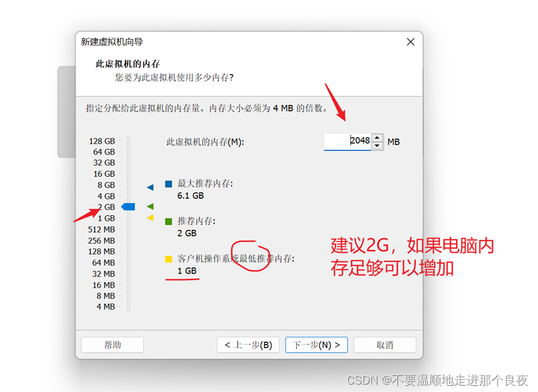Click the 此虚拟机的内存 heading
Viewport: 538px width, 392px height.
point(128,64)
